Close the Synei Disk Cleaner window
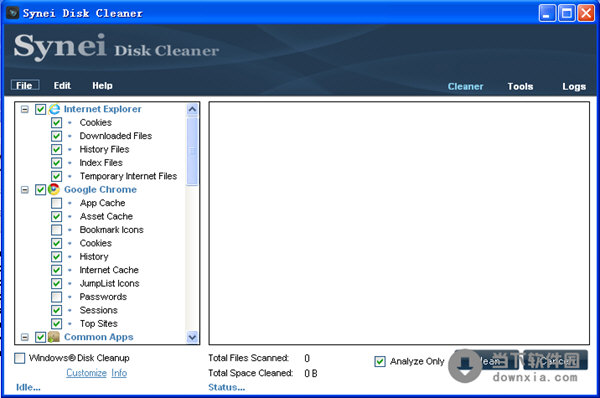This screenshot has height=398, width=600. (586, 13)
